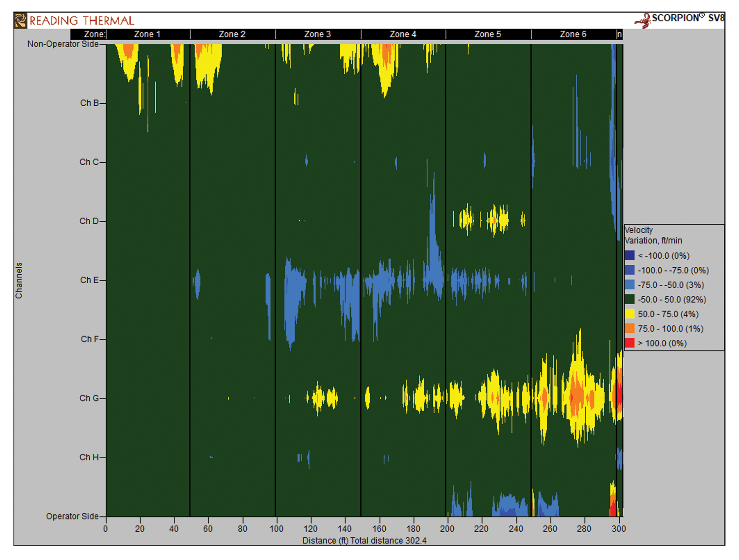Click the dark blue < -100.0 legend swatch
Screen dimensions: 739x560
(x=630, y=256)
